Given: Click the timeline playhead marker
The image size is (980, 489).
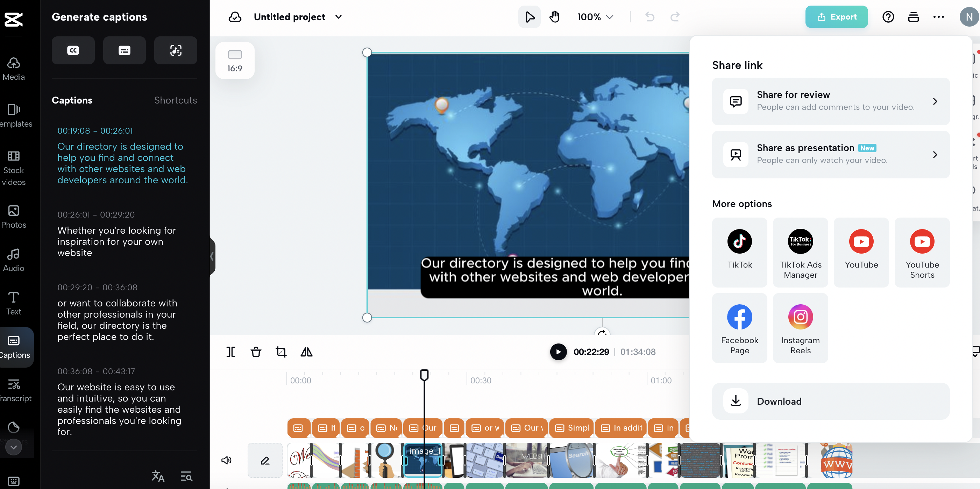Looking at the screenshot, I should (424, 375).
